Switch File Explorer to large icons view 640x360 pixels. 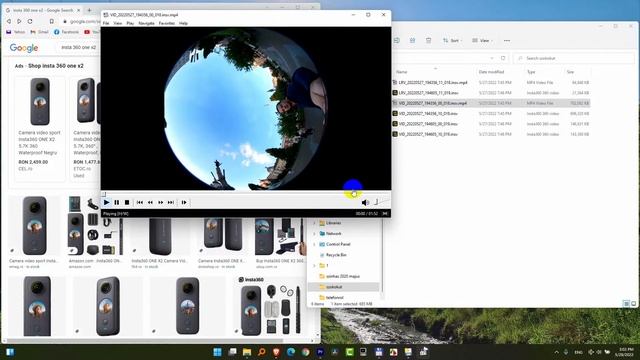pos(633,304)
